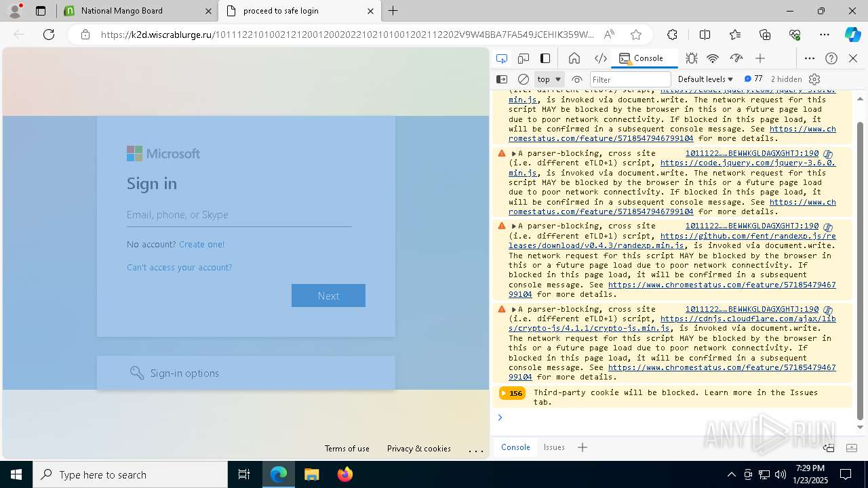Focus the console Filter field
Screen dimensions: 868x488
tap(630, 79)
